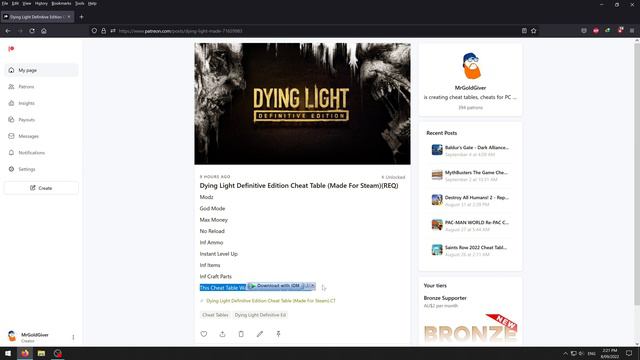Toggle reader view icon in address bar
This screenshot has height=360, width=640.
524,31
